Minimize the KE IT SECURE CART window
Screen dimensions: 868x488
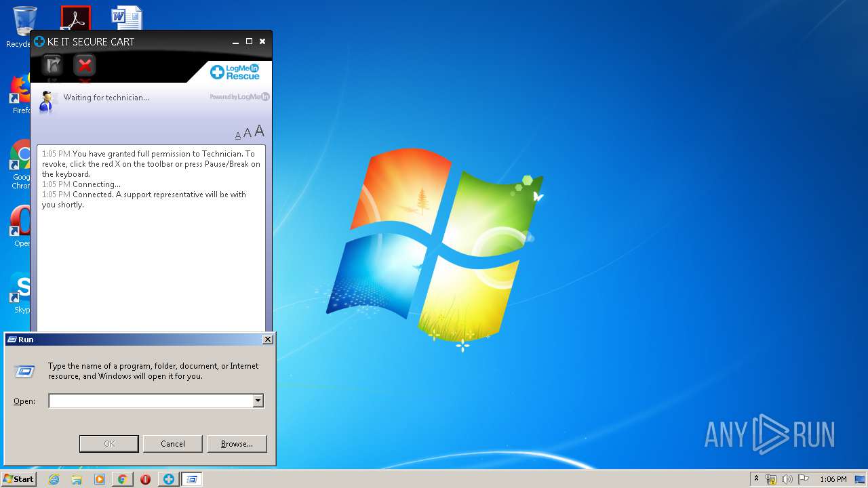[235, 42]
